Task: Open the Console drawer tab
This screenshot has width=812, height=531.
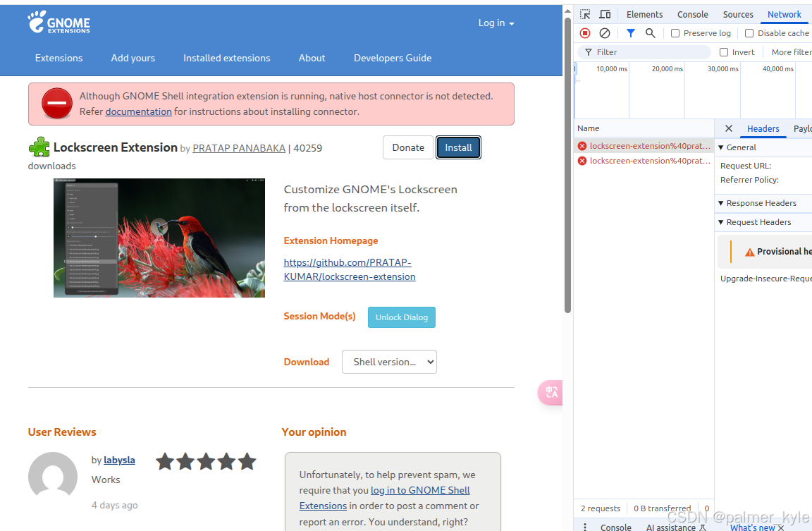Action: point(616,527)
